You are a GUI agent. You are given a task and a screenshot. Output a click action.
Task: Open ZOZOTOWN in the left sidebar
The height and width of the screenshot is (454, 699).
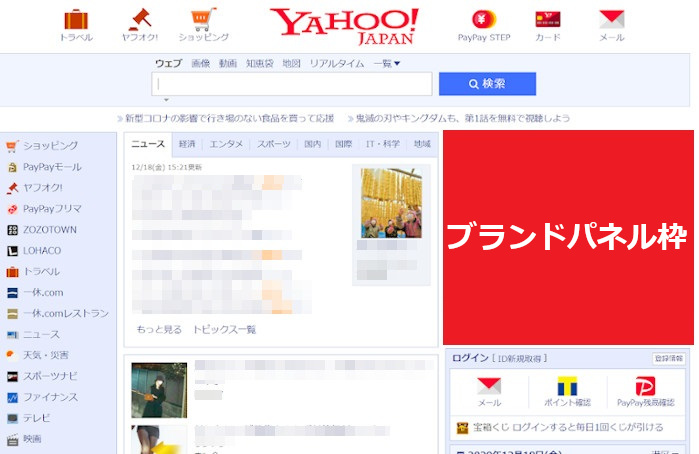click(49, 230)
